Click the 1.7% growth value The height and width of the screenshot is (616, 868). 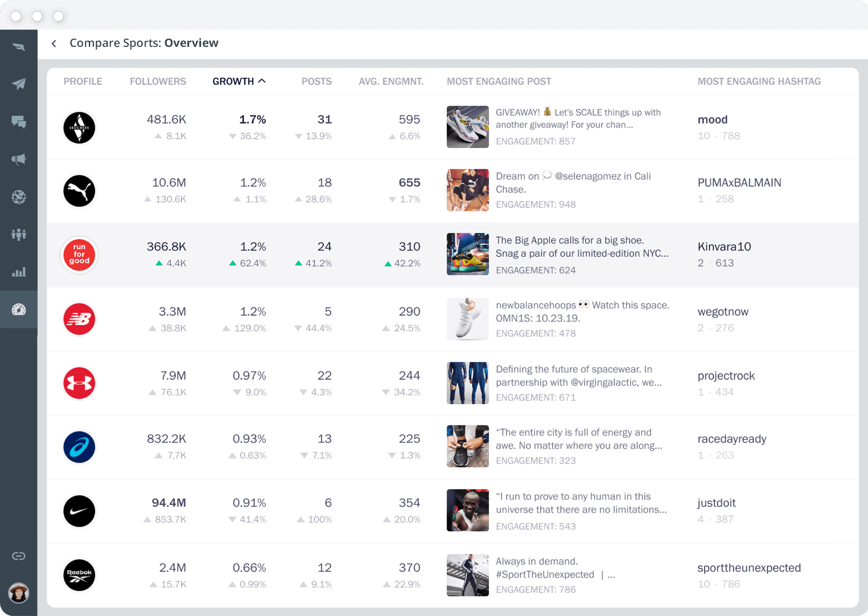[252, 119]
